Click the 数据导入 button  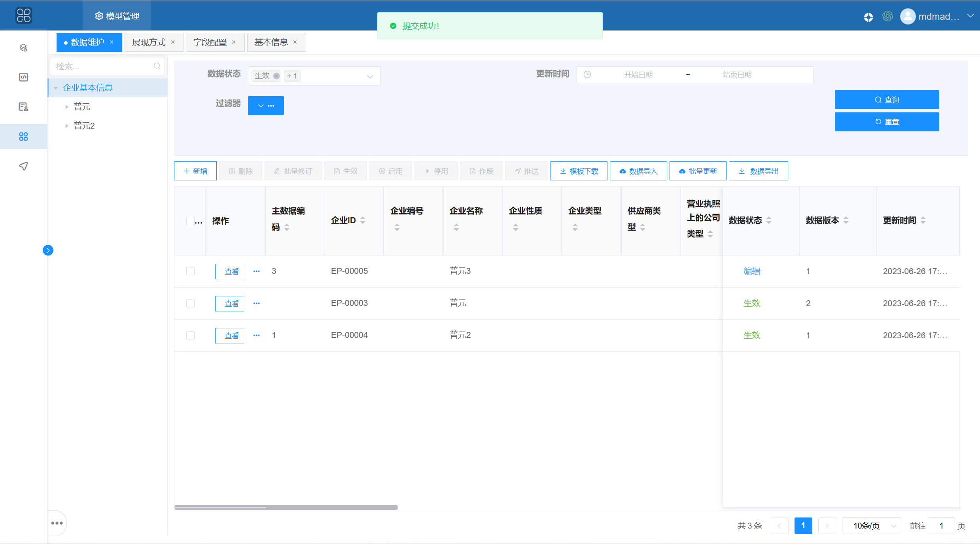coord(638,171)
